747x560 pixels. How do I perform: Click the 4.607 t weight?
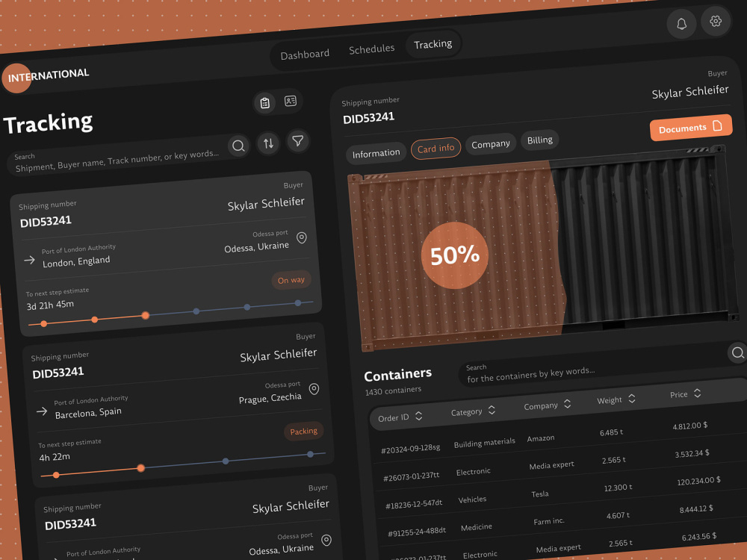point(618,515)
